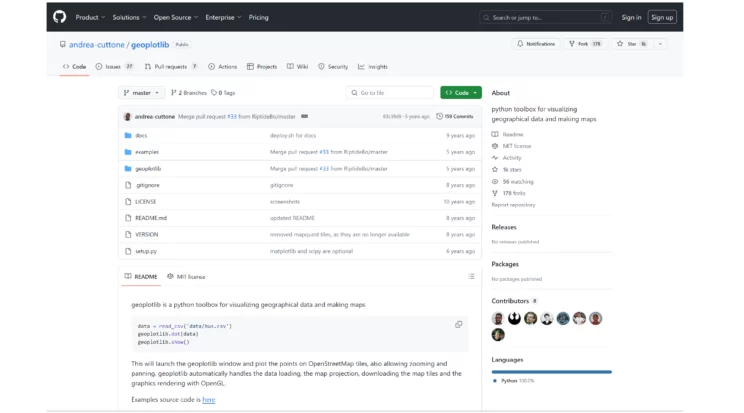Open the .gitignore file

(148, 185)
